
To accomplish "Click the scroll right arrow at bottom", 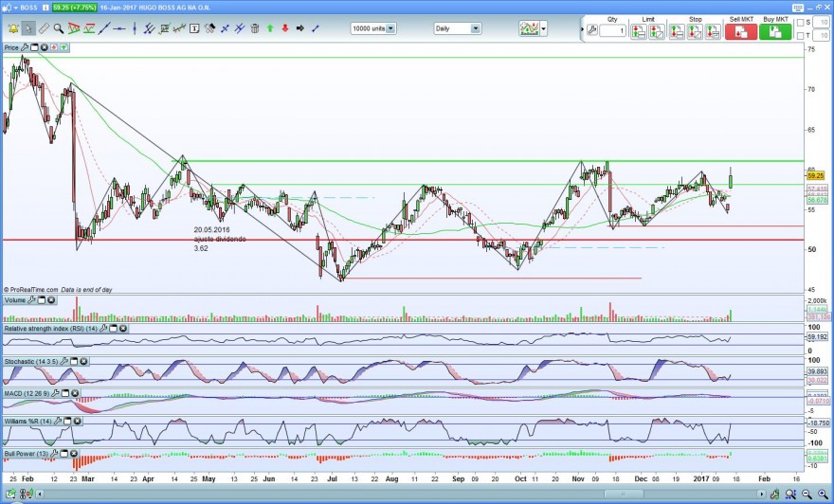I will click(762, 494).
